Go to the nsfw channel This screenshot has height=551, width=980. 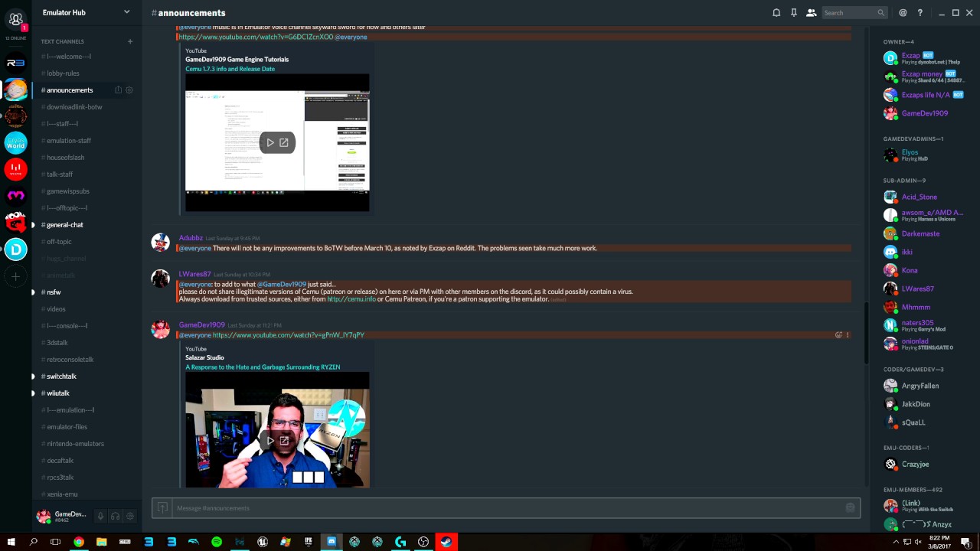point(54,292)
